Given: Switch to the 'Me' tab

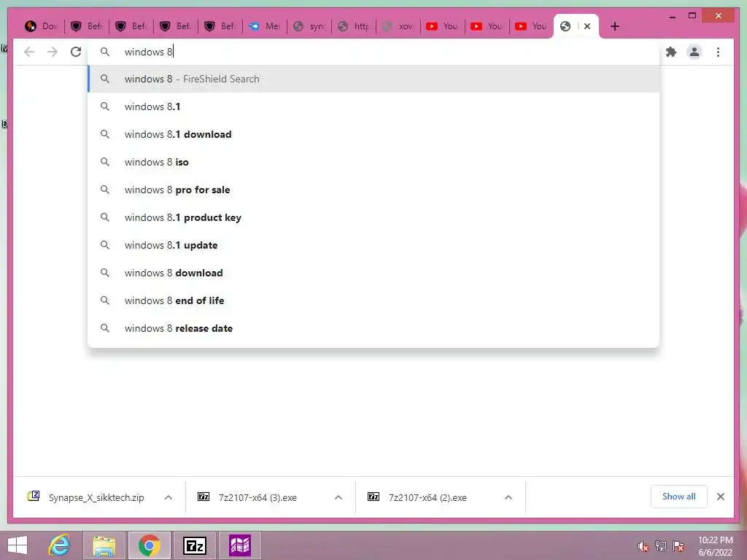Looking at the screenshot, I should (x=265, y=26).
